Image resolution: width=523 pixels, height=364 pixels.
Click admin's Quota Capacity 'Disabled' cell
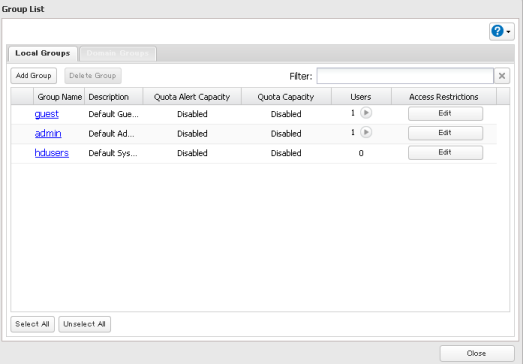point(286,133)
